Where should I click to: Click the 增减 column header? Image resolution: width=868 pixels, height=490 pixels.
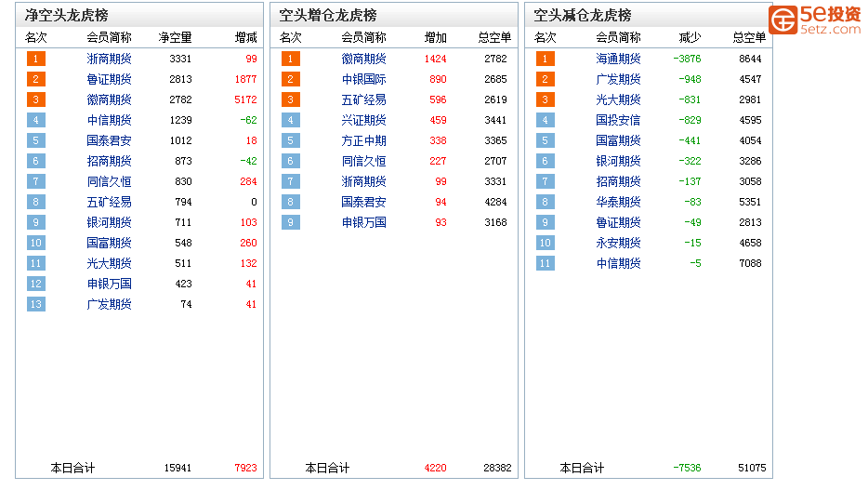[245, 37]
